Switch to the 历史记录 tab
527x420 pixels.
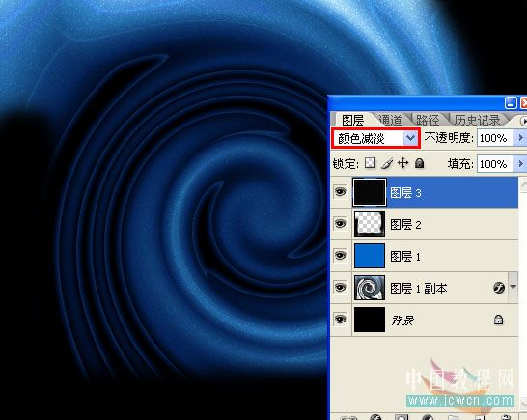[x=477, y=120]
